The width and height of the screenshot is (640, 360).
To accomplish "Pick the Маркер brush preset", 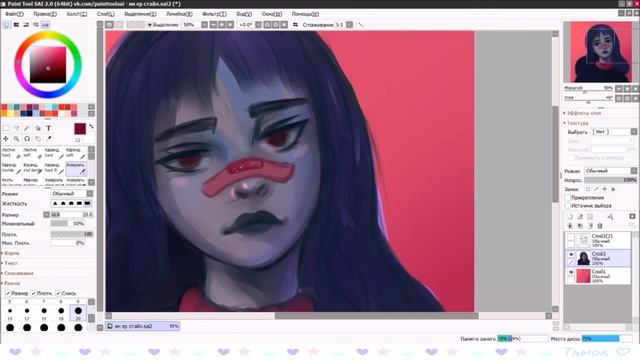I will (33, 181).
